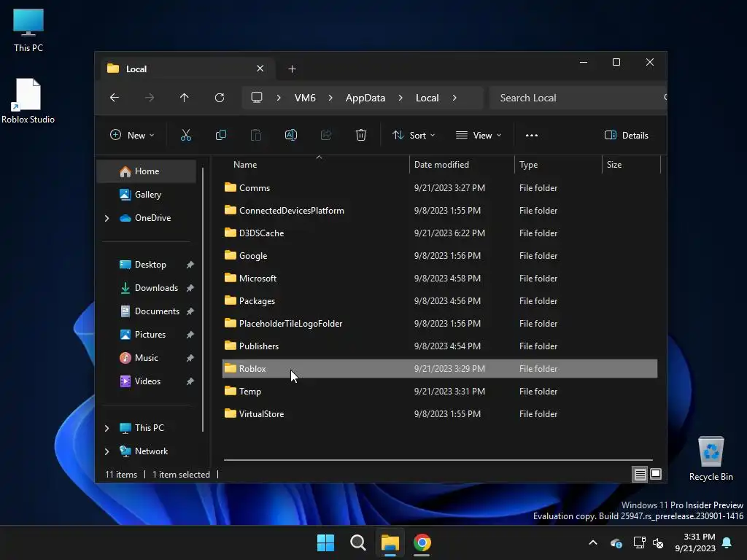This screenshot has width=747, height=560.
Task: Open the View dropdown
Action: (x=479, y=135)
